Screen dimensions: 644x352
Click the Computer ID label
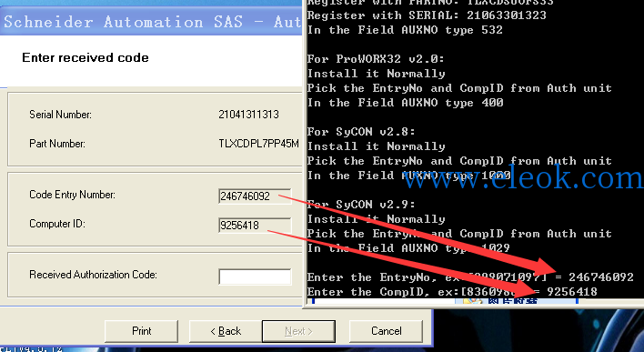[x=57, y=224]
